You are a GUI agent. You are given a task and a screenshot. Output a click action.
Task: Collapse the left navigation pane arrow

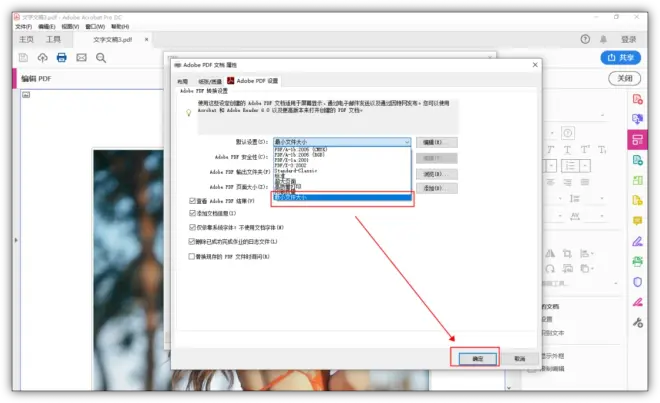16,240
